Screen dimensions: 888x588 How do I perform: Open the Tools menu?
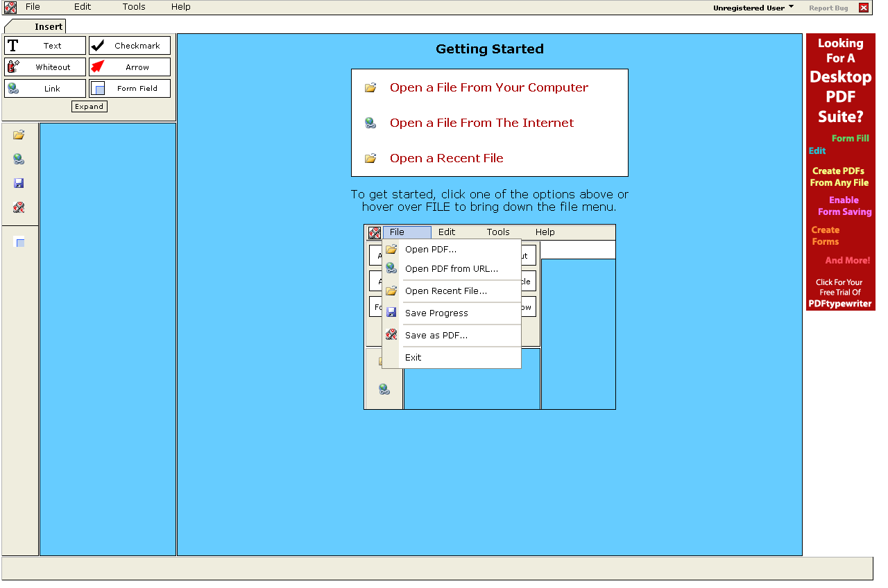tap(134, 7)
